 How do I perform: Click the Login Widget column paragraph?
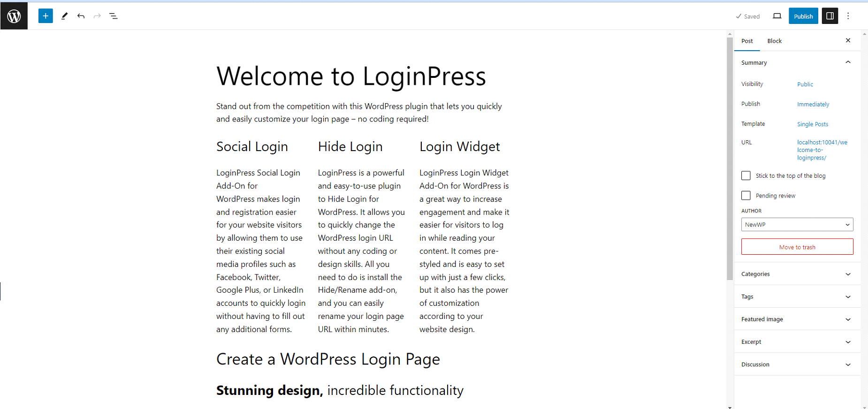tap(464, 251)
